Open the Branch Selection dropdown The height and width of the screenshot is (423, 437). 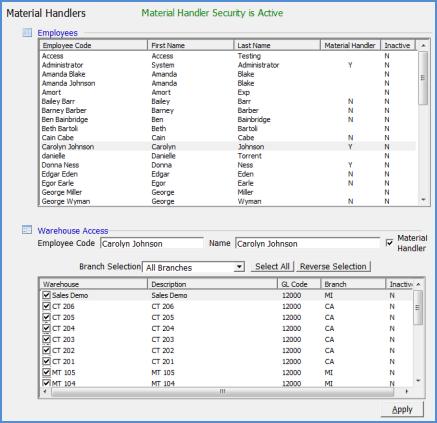click(239, 267)
